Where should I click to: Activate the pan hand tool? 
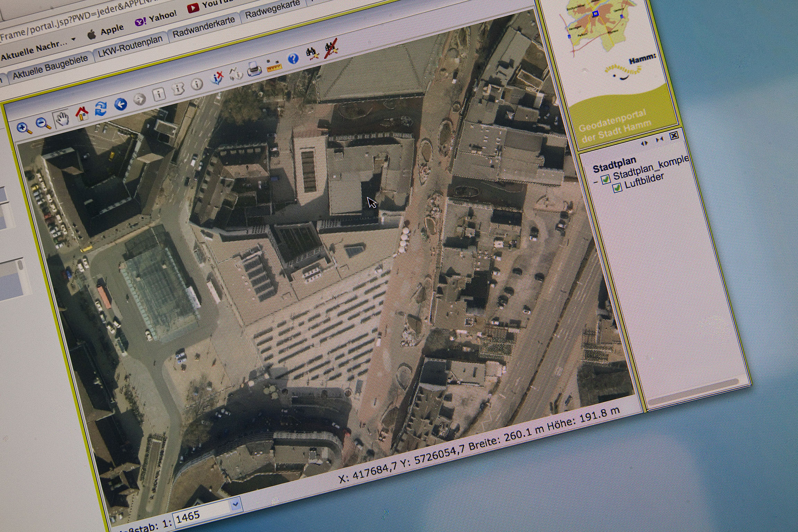point(62,119)
